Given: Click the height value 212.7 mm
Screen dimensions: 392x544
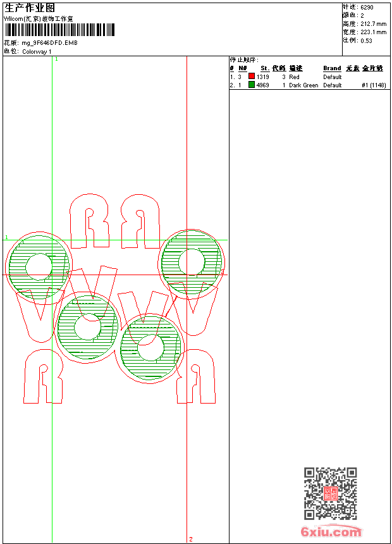Looking at the screenshot, I should [x=373, y=24].
